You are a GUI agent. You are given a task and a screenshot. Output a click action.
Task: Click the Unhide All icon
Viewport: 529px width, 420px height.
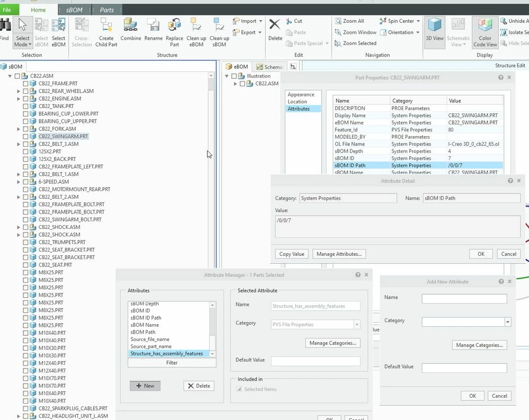[504, 21]
